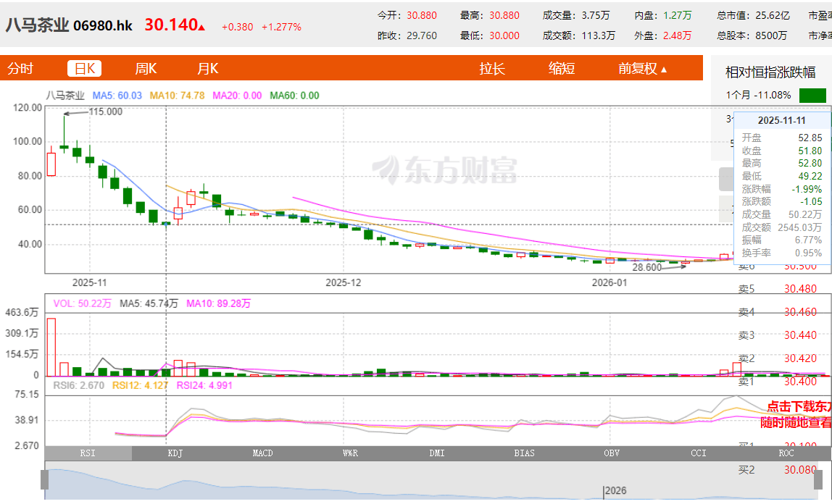Switch to the KDJ indicator tab
832x504 pixels.
(x=175, y=453)
